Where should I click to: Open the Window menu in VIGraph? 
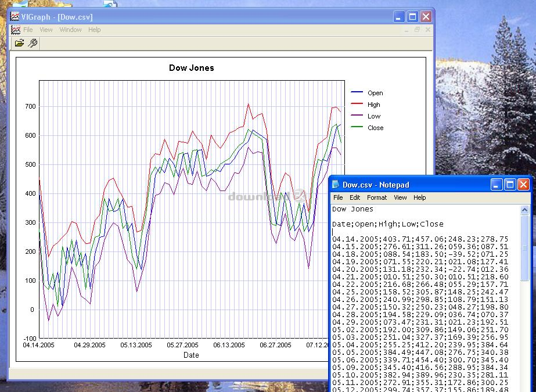click(x=70, y=30)
